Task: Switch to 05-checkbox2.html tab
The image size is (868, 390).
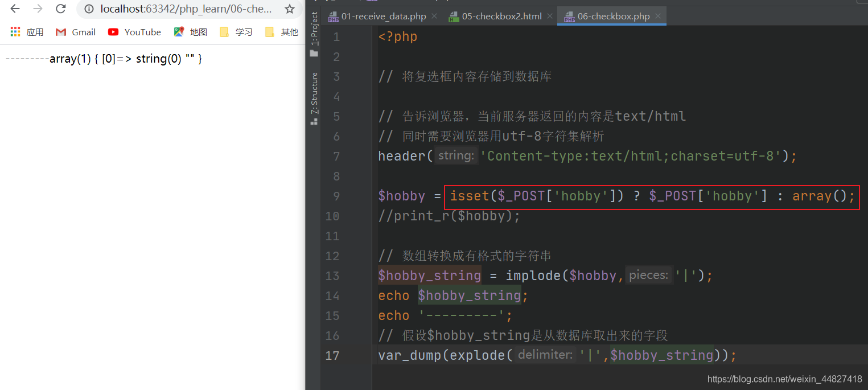Action: (x=501, y=17)
